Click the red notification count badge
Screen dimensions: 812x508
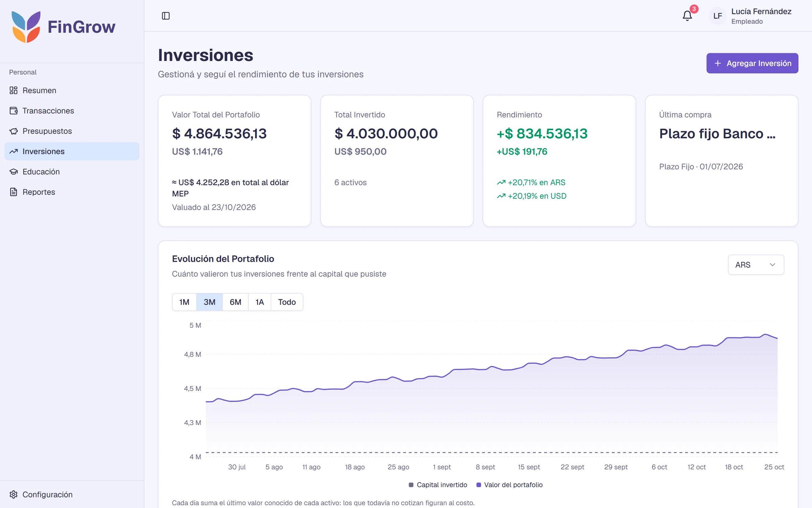[x=694, y=9]
